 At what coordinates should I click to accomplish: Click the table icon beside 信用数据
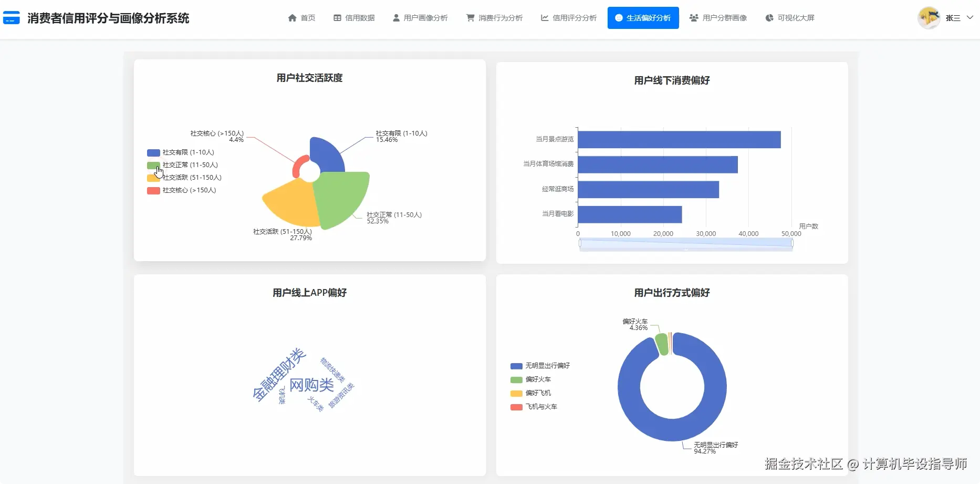[337, 18]
